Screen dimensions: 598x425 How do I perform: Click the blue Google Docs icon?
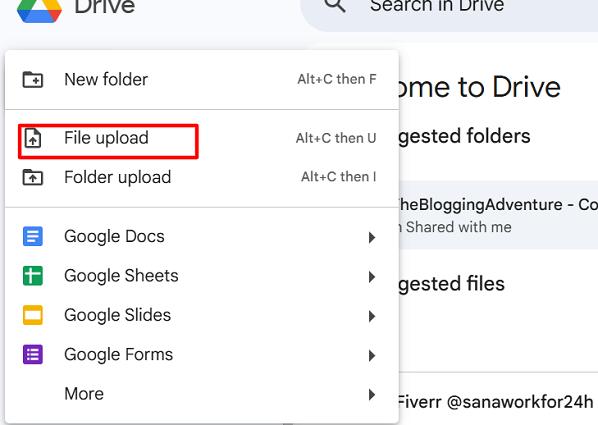click(33, 236)
